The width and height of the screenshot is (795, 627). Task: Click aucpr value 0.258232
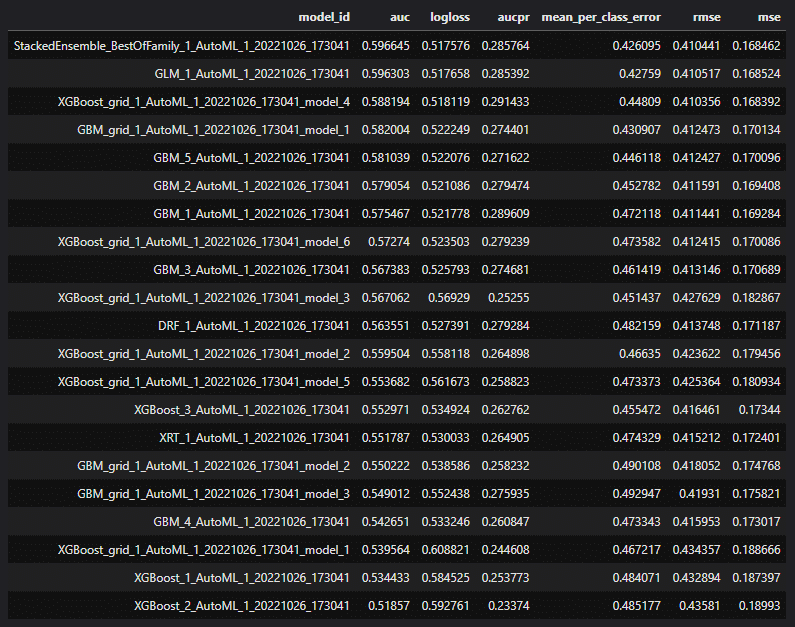[x=505, y=466]
